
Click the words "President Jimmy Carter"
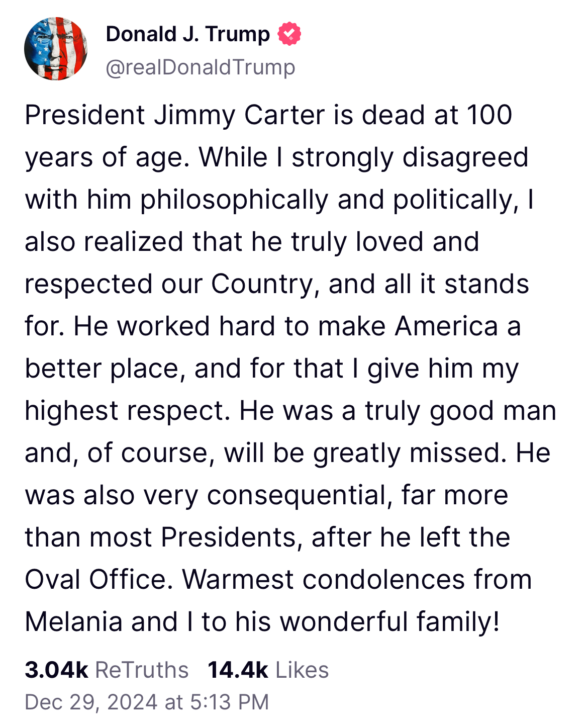[175, 115]
